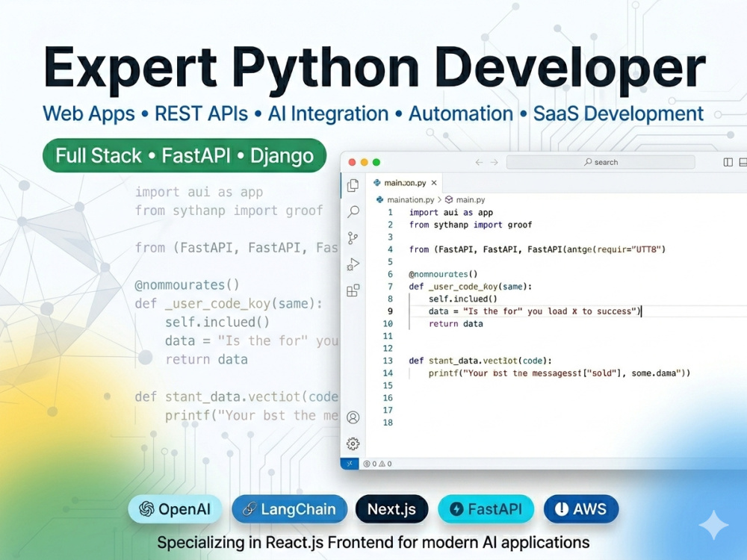The height and width of the screenshot is (560, 747).
Task: Click the 'AI Integration' text in subtitle
Action: pyautogui.click(x=328, y=113)
